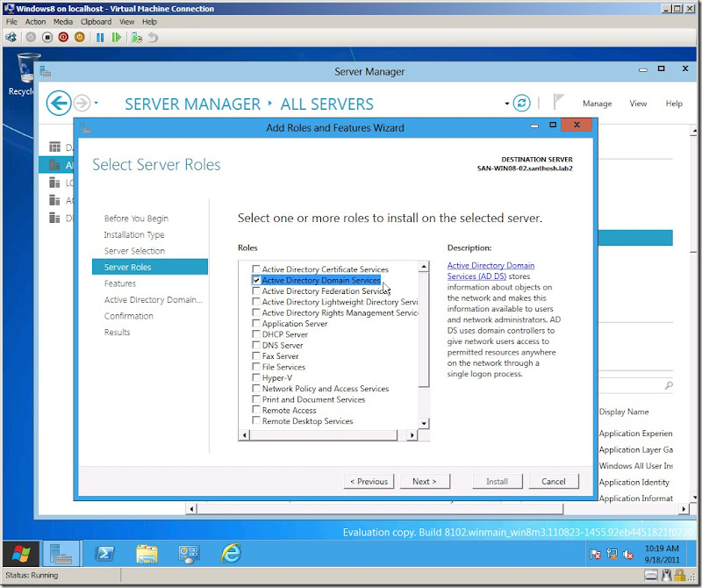This screenshot has width=702, height=588.
Task: Open the View menu in Server Manager
Action: (638, 104)
